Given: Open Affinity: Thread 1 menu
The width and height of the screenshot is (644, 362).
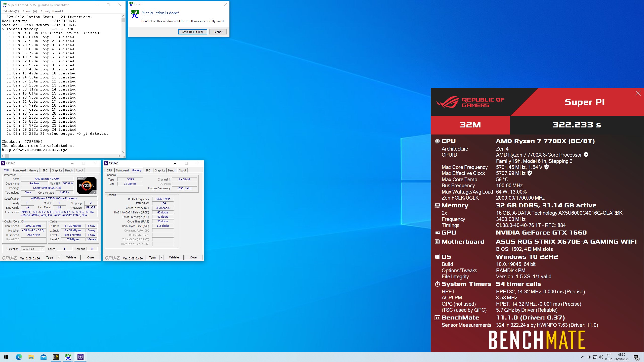Looking at the screenshot, I should point(52,11).
